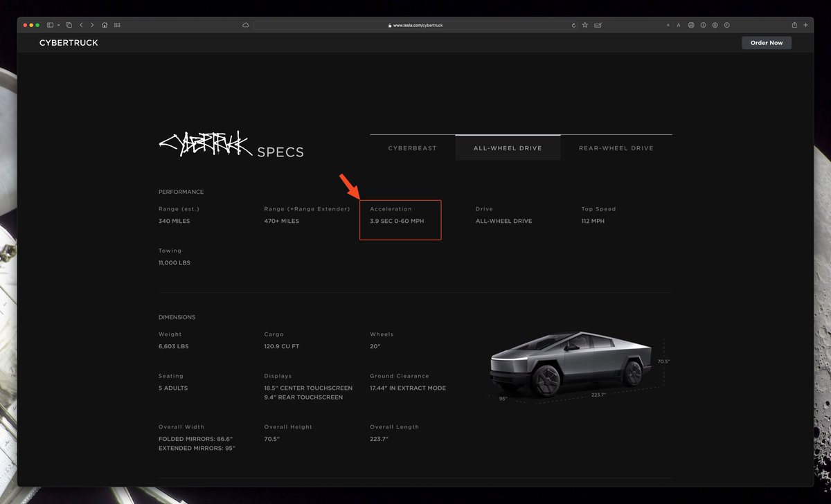831x504 pixels.
Task: Click the circled info extension icon
Action: click(703, 25)
